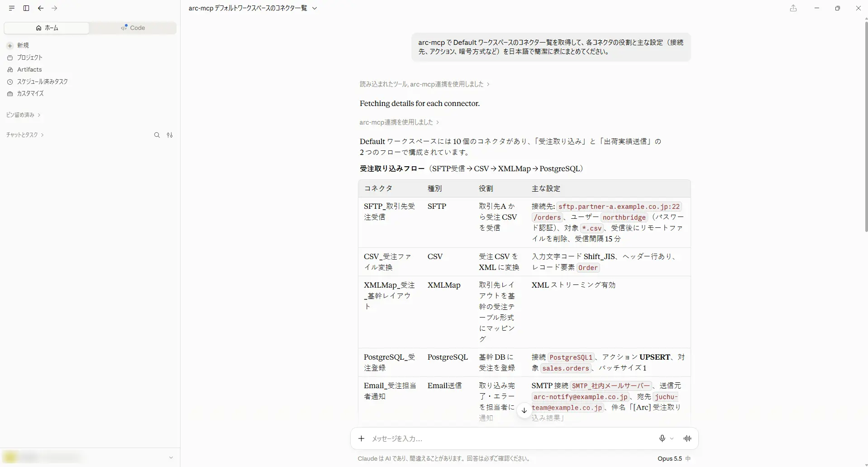Open the chat filter settings icon

pos(170,135)
